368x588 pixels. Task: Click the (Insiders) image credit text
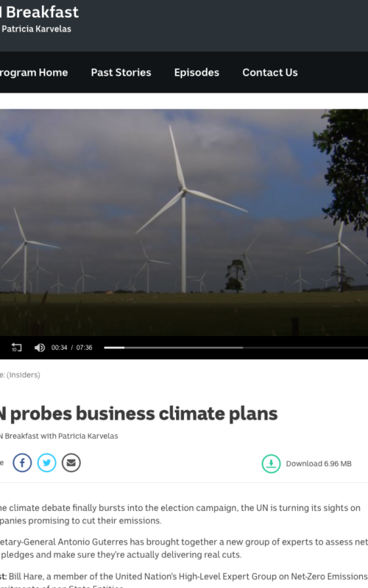[24, 375]
